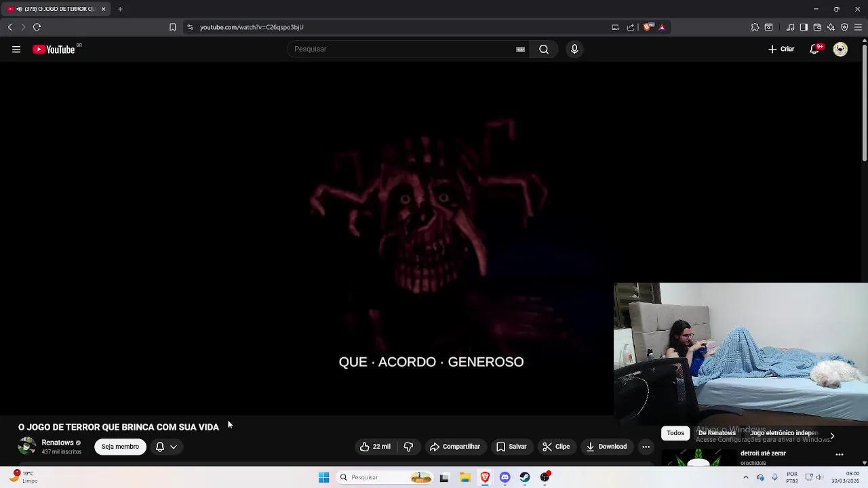The width and height of the screenshot is (868, 488).
Task: Open notification bell dropdown for Renatows
Action: pos(166,447)
